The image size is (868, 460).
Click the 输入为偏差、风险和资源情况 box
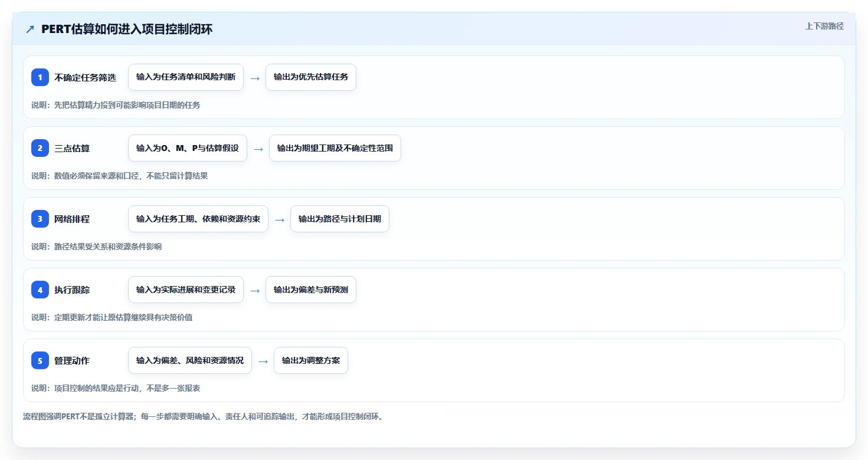[190, 360]
